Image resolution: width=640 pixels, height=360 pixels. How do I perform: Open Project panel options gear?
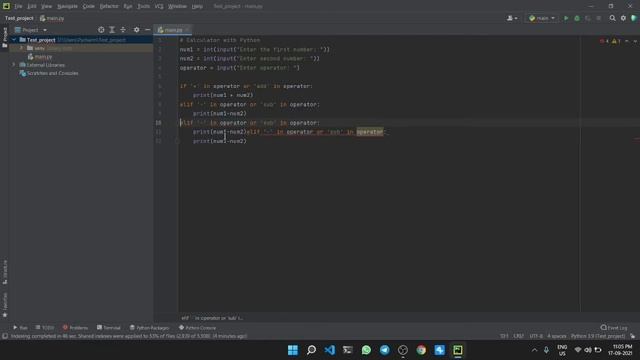(x=136, y=30)
